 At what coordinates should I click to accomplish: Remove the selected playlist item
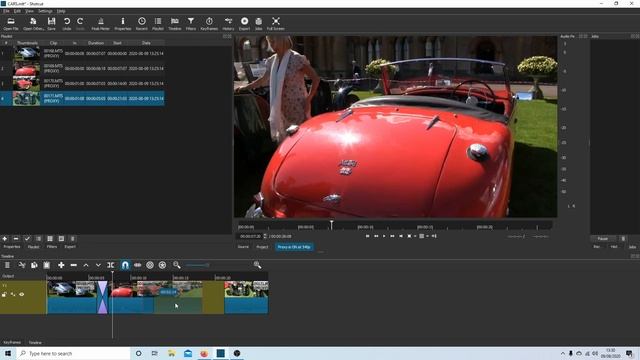16,239
